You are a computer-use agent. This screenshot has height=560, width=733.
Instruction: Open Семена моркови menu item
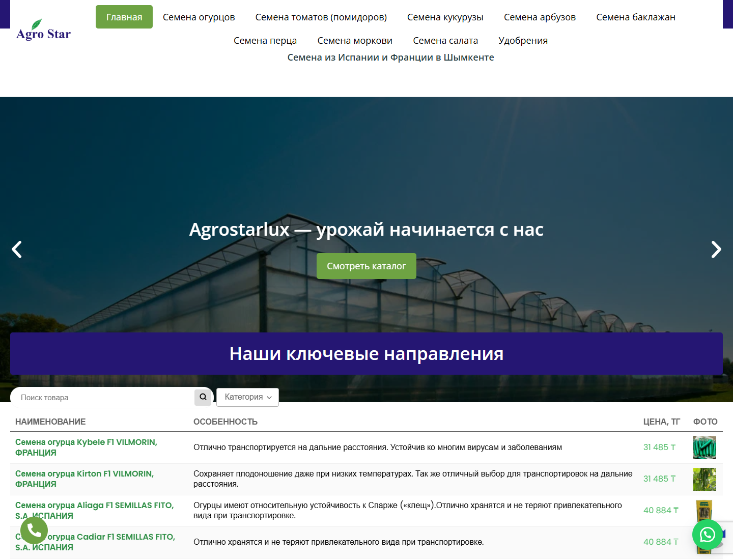point(355,40)
